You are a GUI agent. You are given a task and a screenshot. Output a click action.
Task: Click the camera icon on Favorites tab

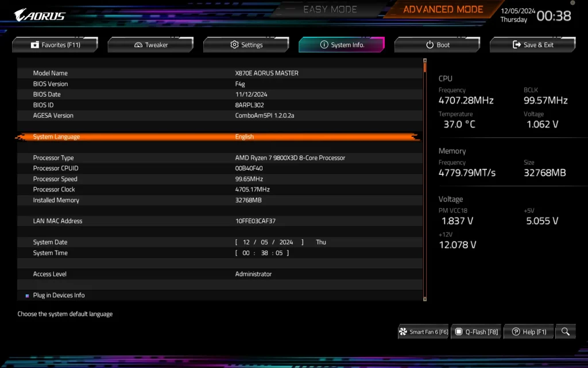point(34,45)
